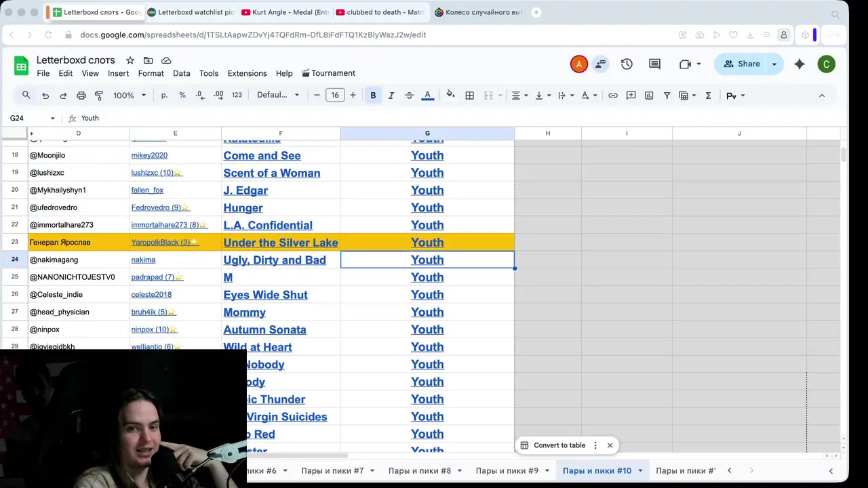
Task: Dismiss the Convert to table popup
Action: coord(610,445)
